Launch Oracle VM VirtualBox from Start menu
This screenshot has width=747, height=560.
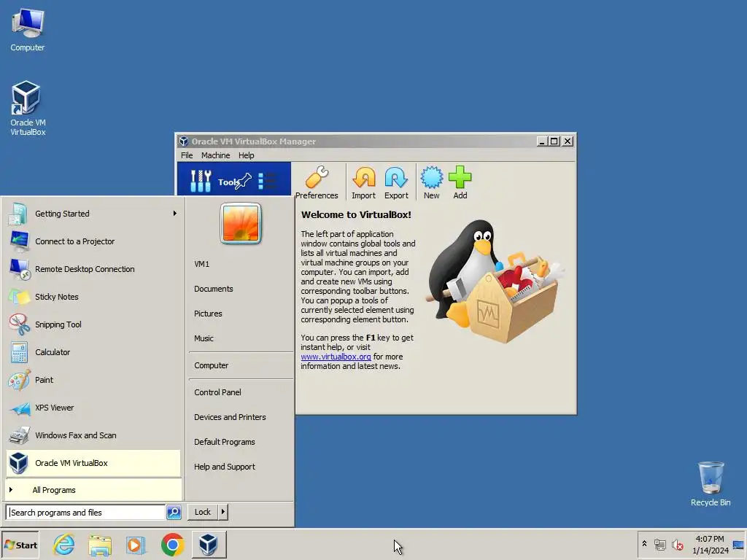coord(93,463)
